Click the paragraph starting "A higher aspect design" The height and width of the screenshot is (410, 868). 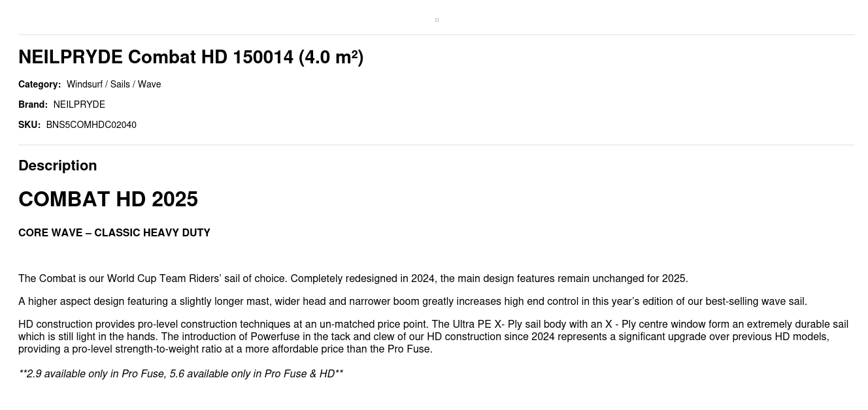pyautogui.click(x=412, y=302)
